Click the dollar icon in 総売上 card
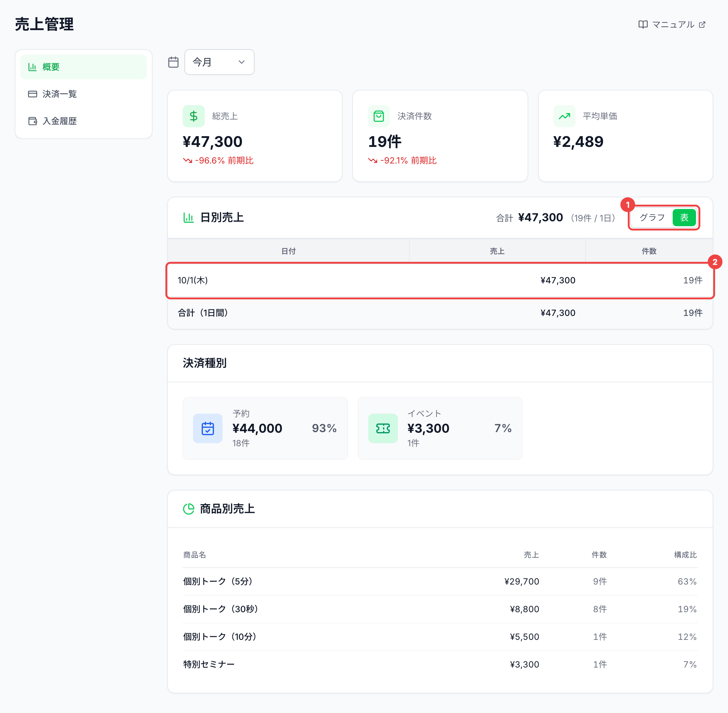 tap(193, 116)
